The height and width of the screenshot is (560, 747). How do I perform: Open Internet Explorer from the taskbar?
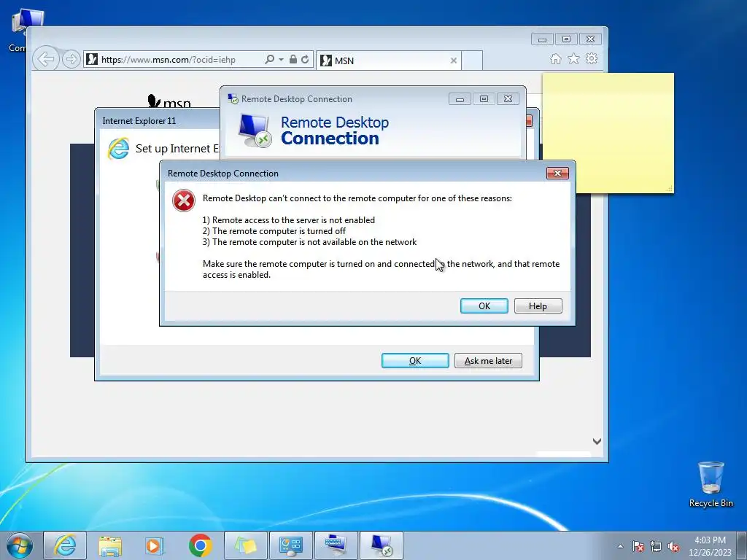(x=65, y=545)
